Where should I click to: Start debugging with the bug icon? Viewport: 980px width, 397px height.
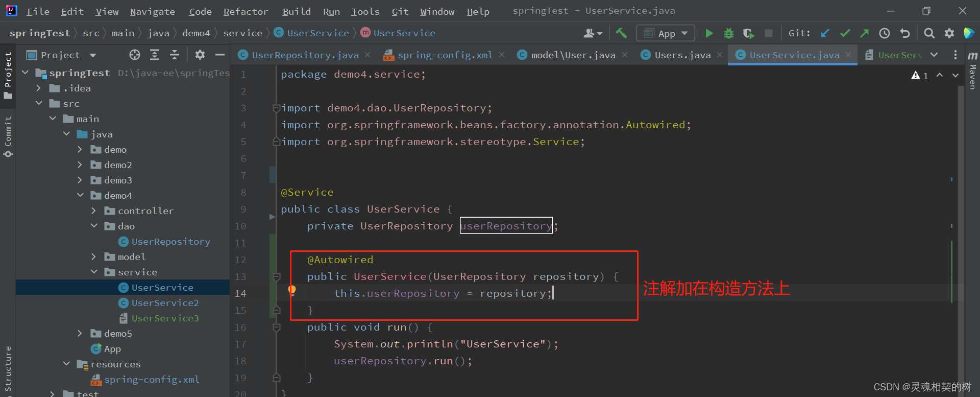coord(729,33)
